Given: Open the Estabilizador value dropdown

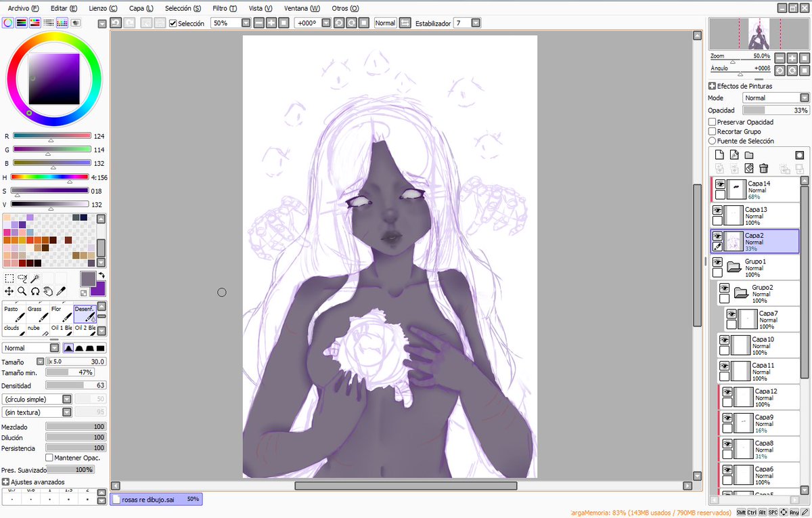Looking at the screenshot, I should click(x=476, y=23).
